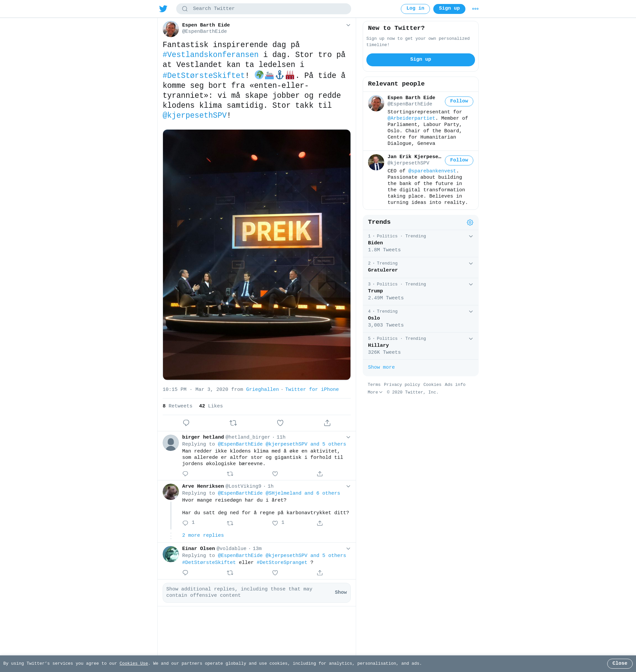This screenshot has width=636, height=672.
Task: Like Arve Henriksen's reply
Action: [x=275, y=523]
